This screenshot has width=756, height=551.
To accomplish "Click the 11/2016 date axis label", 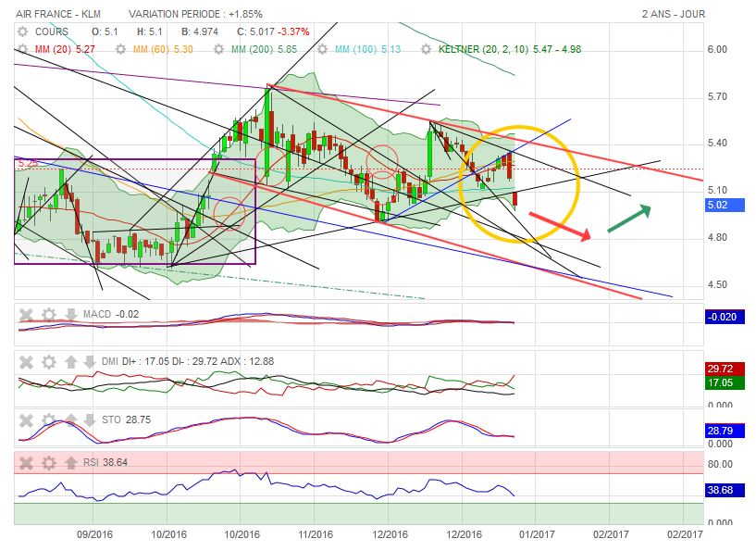I will pos(316,534).
